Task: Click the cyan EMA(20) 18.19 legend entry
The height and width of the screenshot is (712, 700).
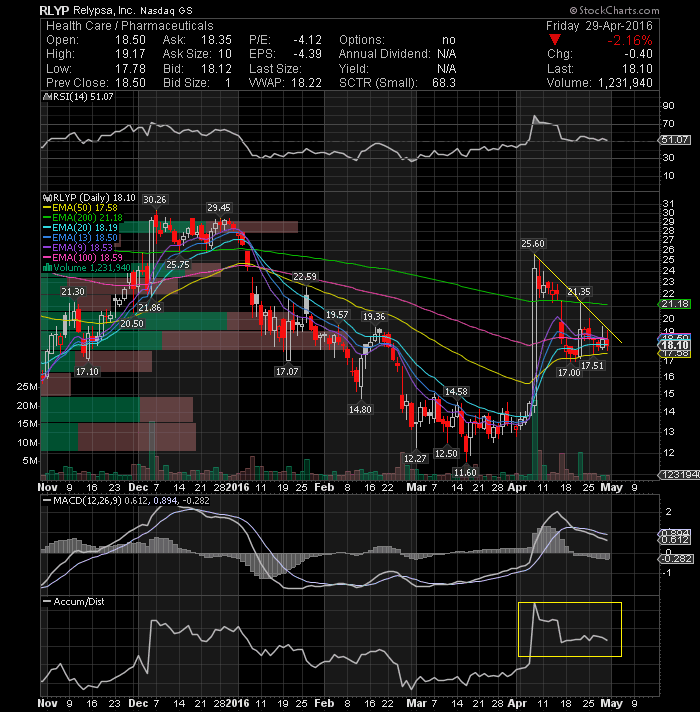Action: [x=80, y=227]
